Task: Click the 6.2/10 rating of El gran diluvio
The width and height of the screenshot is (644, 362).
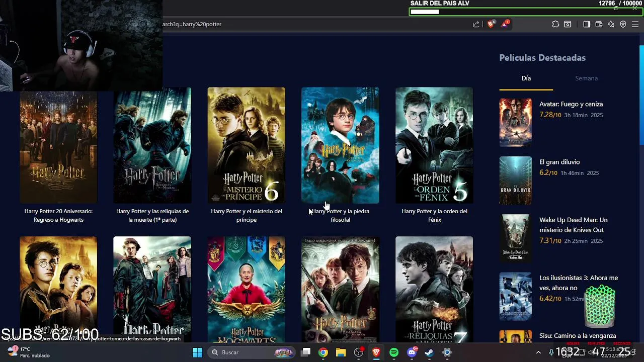Action: [x=548, y=173]
